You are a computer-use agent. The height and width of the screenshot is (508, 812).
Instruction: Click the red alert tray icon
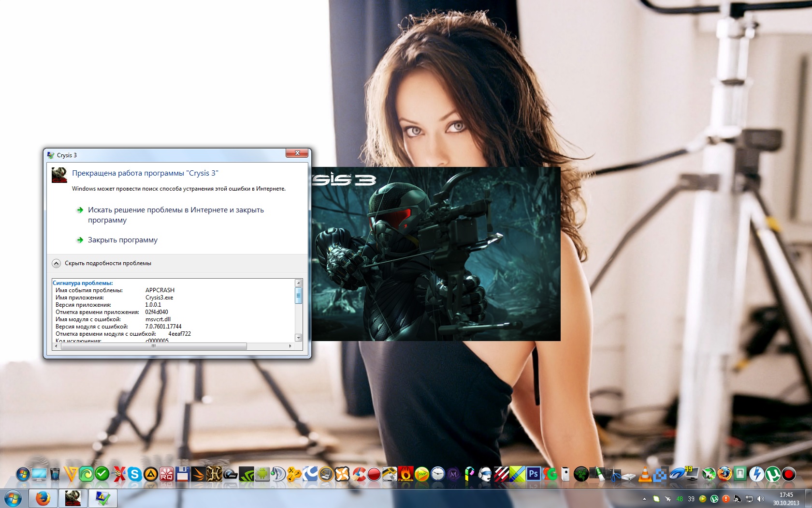pos(726,499)
